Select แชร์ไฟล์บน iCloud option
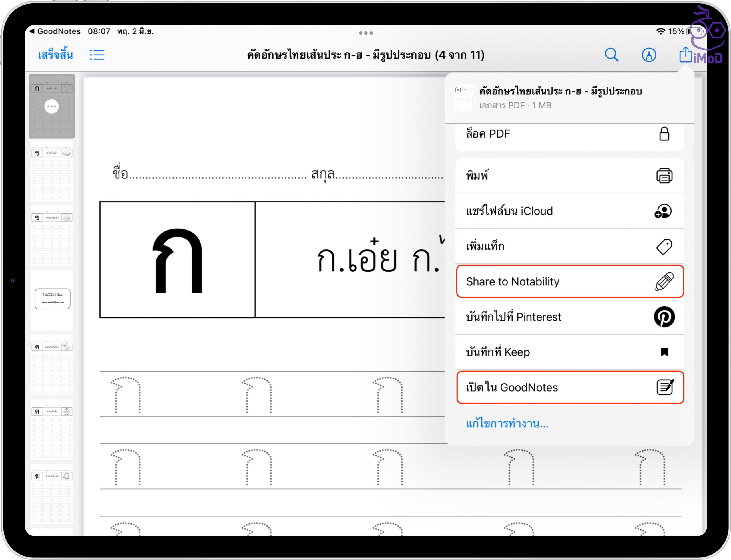The width and height of the screenshot is (731, 560). pos(570,211)
